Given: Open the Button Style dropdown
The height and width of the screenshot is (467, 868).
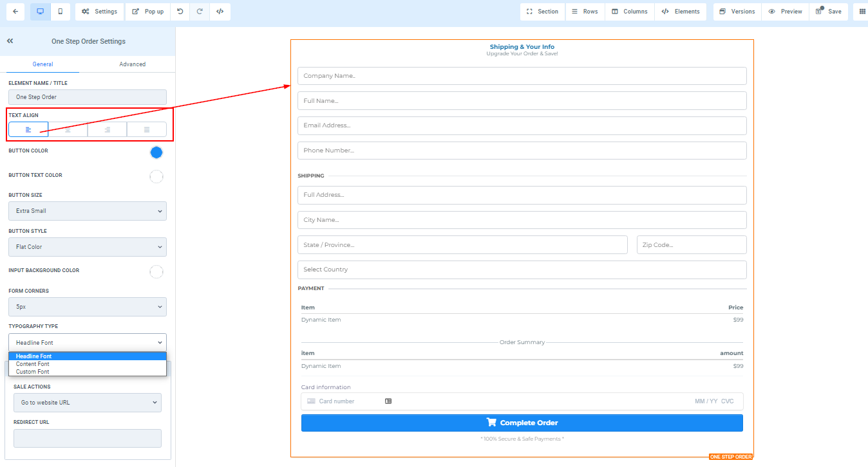Looking at the screenshot, I should pyautogui.click(x=88, y=247).
